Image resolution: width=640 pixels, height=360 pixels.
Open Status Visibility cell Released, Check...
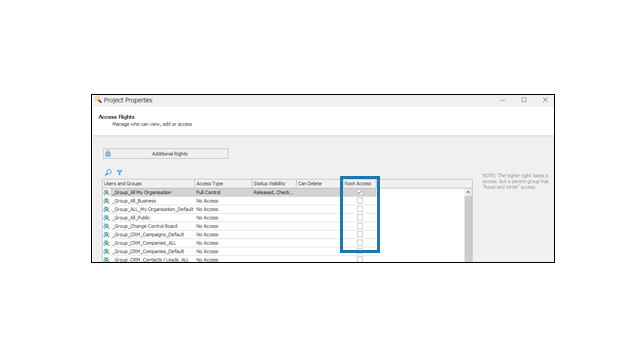(x=274, y=192)
